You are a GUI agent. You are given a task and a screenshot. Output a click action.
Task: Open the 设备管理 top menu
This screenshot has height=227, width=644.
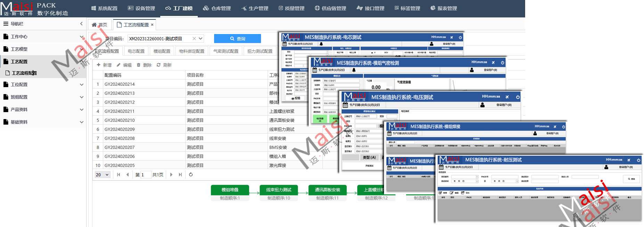point(141,8)
